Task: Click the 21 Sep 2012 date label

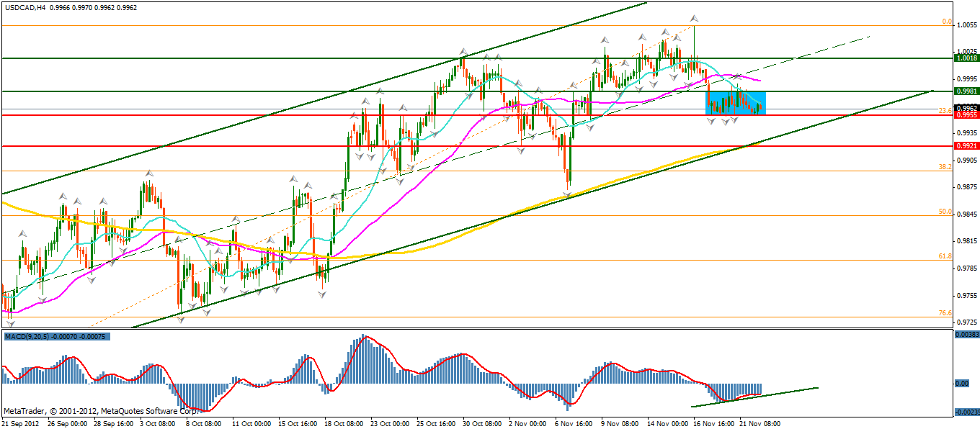Action: (x=22, y=423)
